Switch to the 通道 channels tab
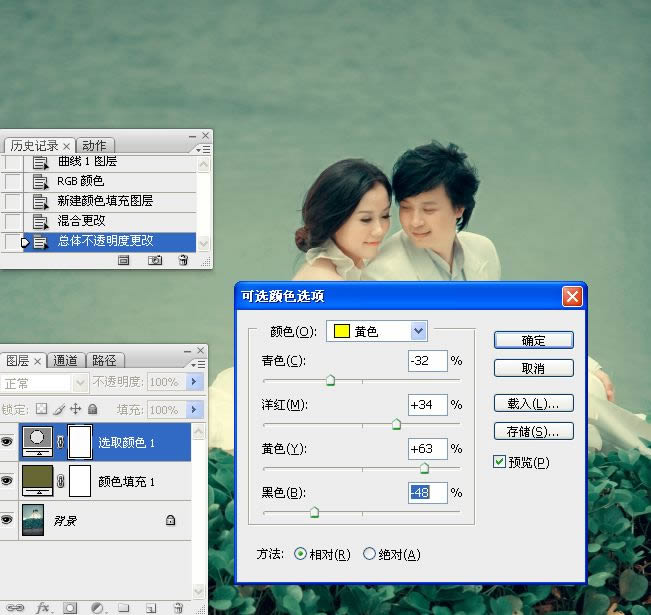The width and height of the screenshot is (651, 615). [66, 361]
